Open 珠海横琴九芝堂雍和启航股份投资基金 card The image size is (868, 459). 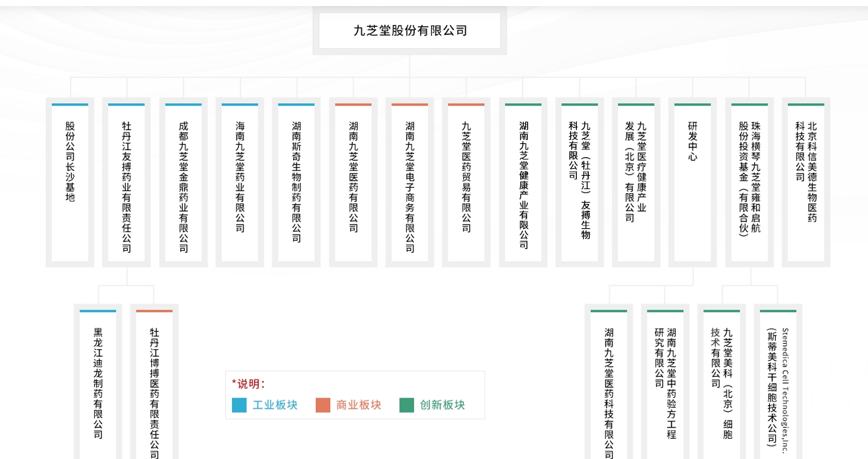(749, 182)
